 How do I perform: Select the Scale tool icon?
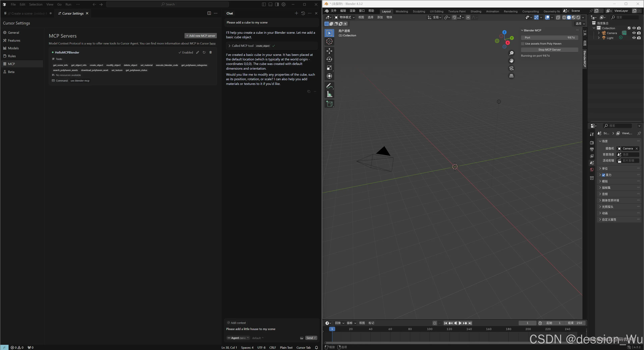click(329, 68)
